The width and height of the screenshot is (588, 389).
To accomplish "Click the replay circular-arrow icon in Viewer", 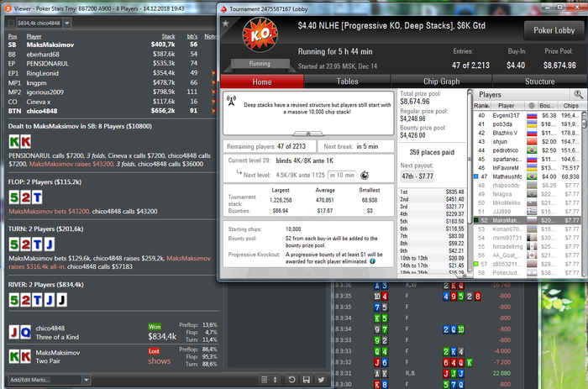I will click(x=291, y=380).
